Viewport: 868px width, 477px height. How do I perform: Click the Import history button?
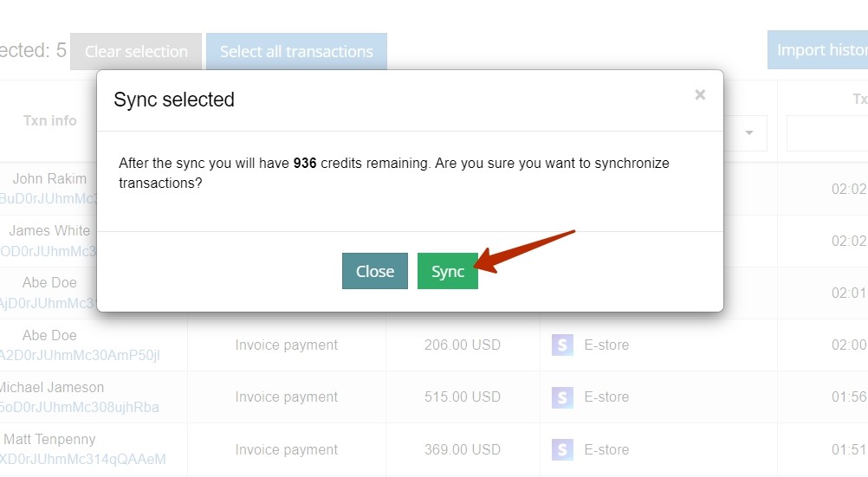(x=818, y=50)
